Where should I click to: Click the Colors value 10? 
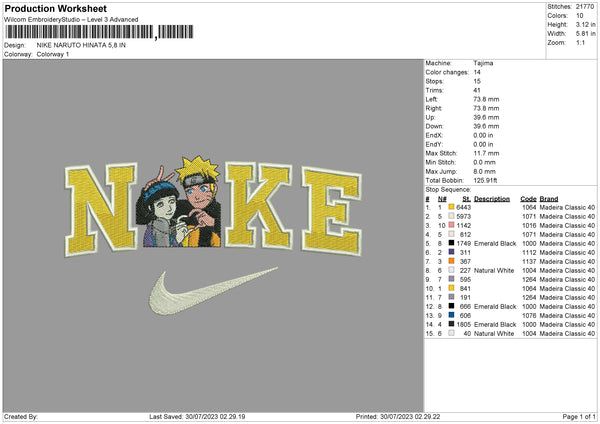pyautogui.click(x=579, y=16)
